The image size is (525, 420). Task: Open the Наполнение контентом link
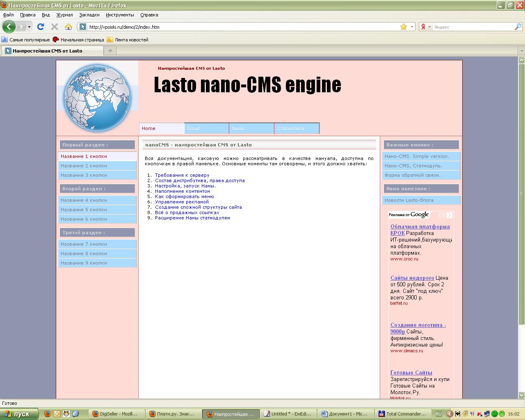[x=183, y=191]
